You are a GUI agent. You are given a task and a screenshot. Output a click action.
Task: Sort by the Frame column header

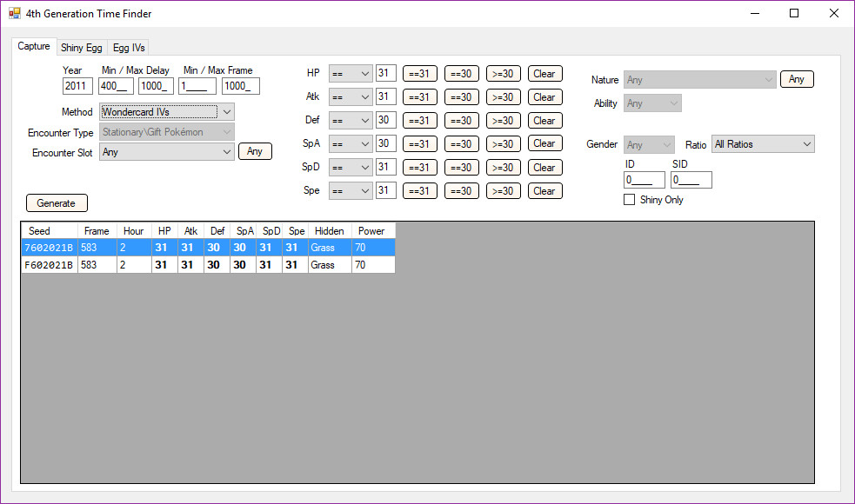pos(97,231)
